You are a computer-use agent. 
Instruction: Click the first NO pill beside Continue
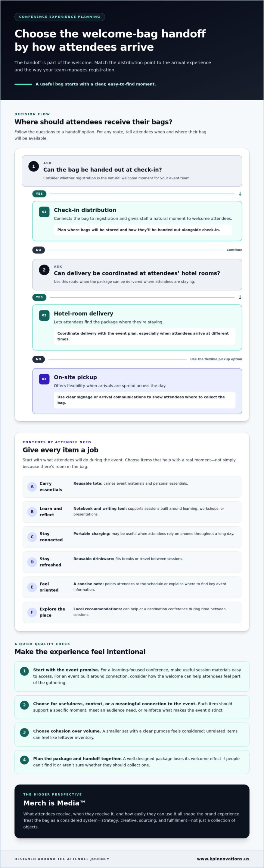[39, 250]
